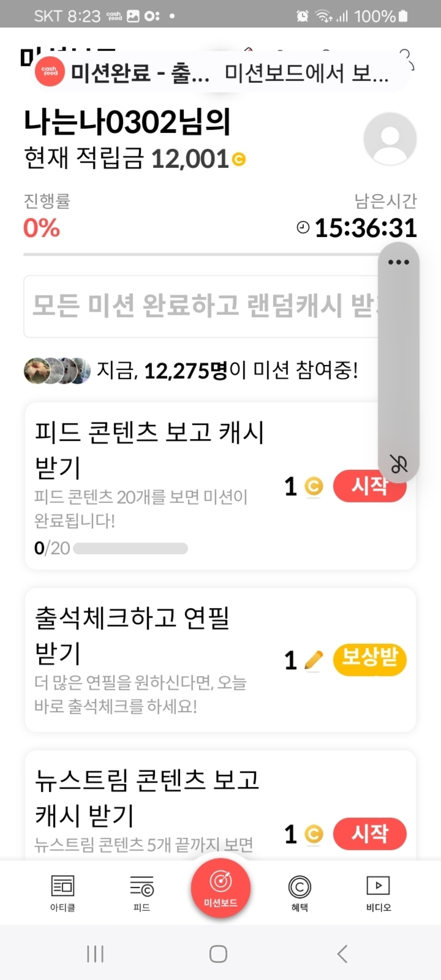Open the Android recent apps button
Viewport: 441px width, 980px height.
click(x=95, y=953)
